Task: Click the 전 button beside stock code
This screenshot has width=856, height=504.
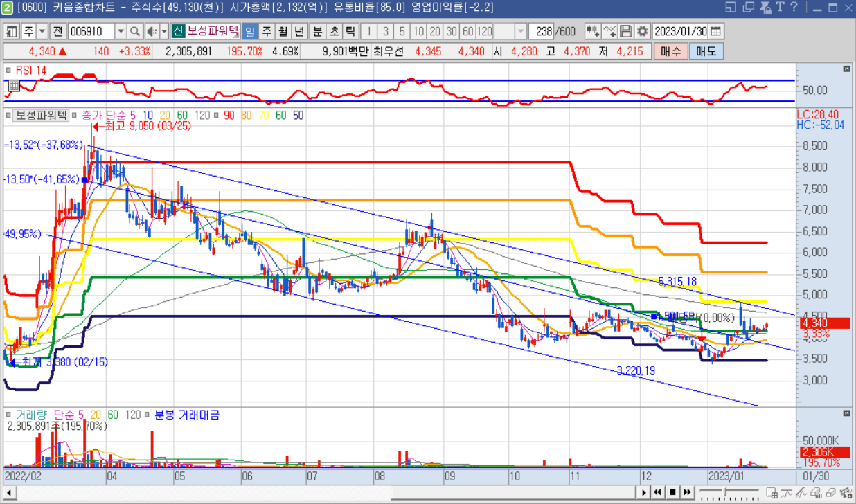Action: point(58,32)
